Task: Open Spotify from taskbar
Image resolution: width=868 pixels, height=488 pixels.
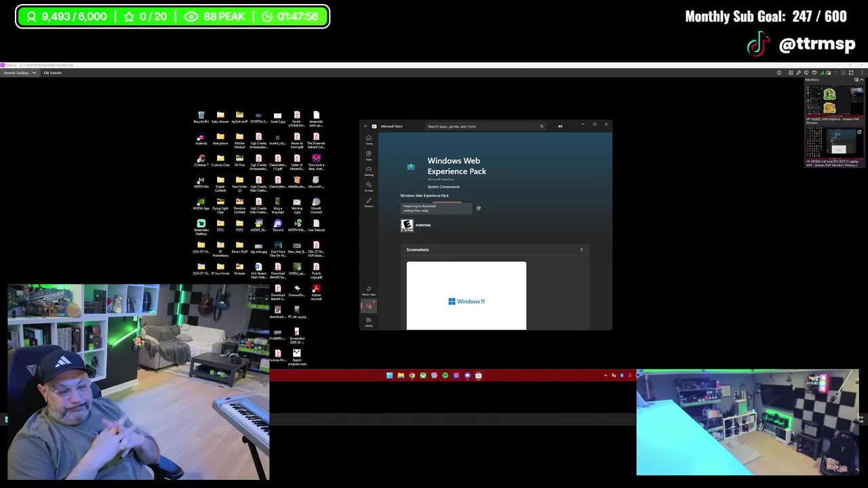Action: point(445,375)
